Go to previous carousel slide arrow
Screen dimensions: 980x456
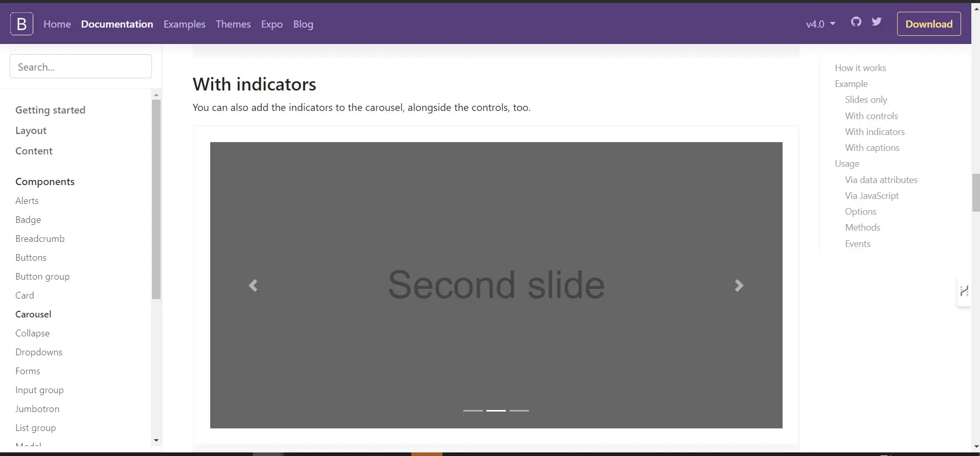(x=253, y=285)
